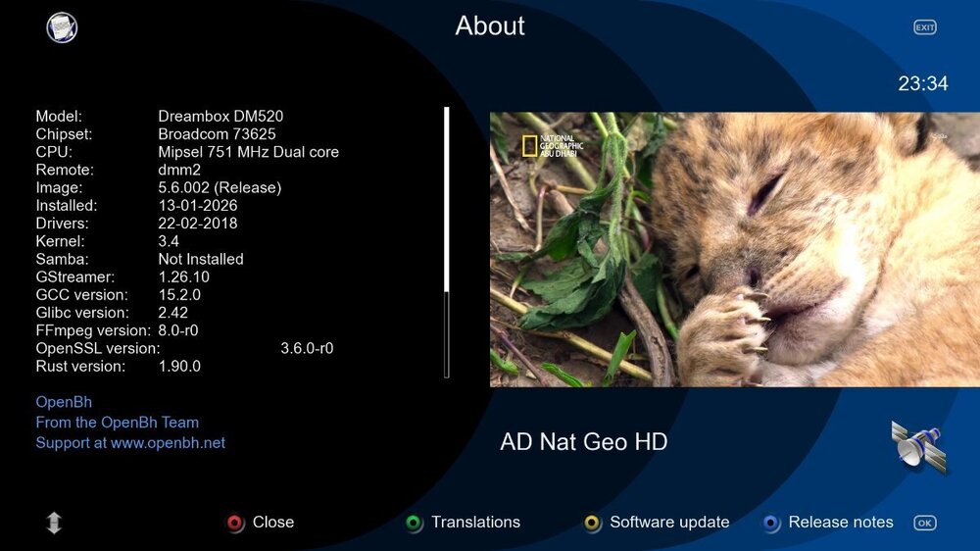
Task: Click the GStreamer: label
Action: point(75,277)
